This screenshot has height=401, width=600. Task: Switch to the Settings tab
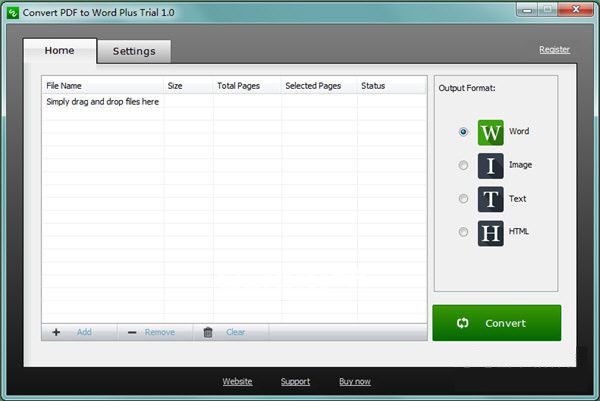point(134,51)
